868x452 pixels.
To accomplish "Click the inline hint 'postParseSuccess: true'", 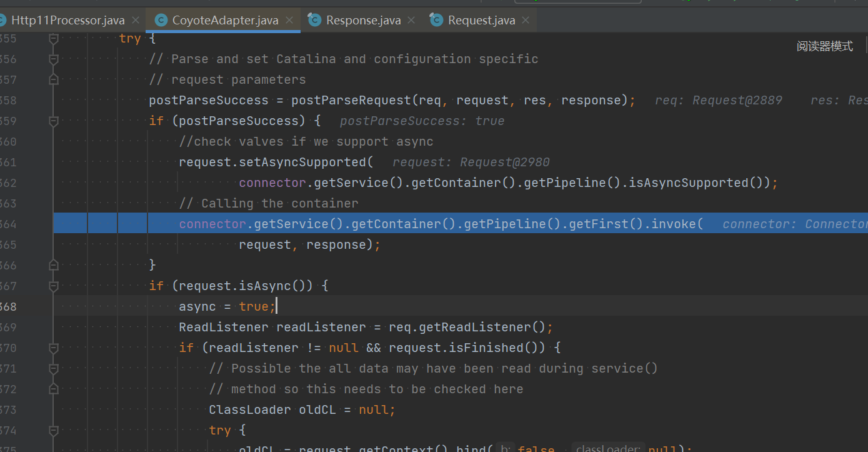I will click(422, 121).
